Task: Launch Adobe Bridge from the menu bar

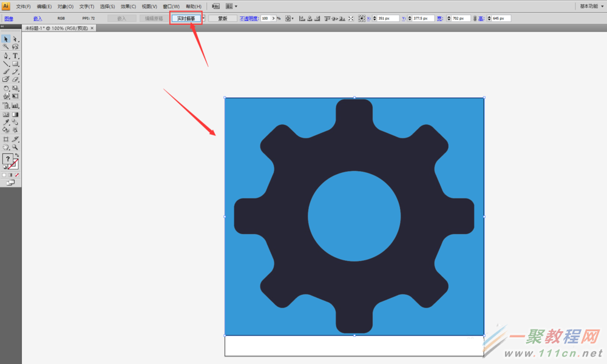Action: (x=215, y=6)
